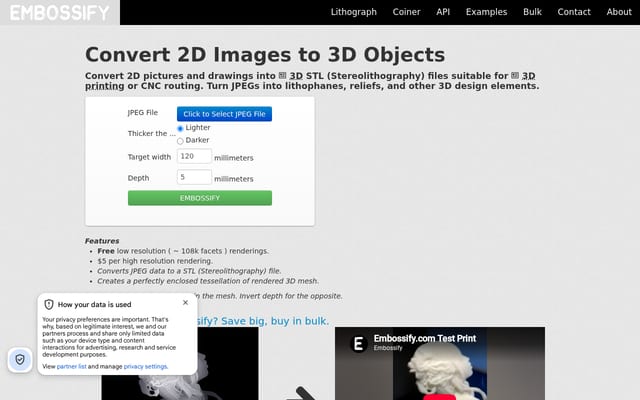This screenshot has width=640, height=400.
Task: Open the Lithograph page
Action: (x=353, y=12)
